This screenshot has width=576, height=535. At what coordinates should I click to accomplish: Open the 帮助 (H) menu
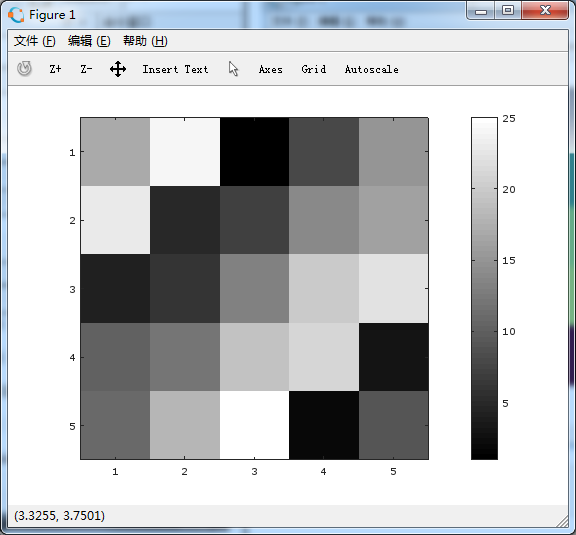point(145,41)
